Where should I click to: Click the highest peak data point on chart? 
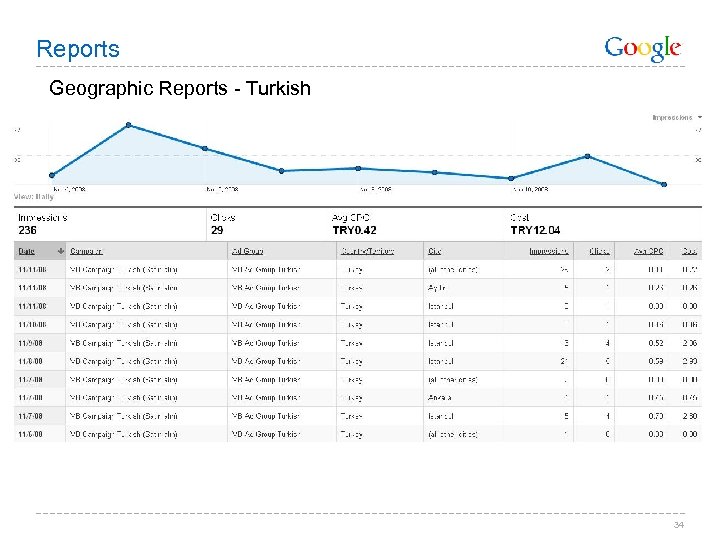point(129,125)
